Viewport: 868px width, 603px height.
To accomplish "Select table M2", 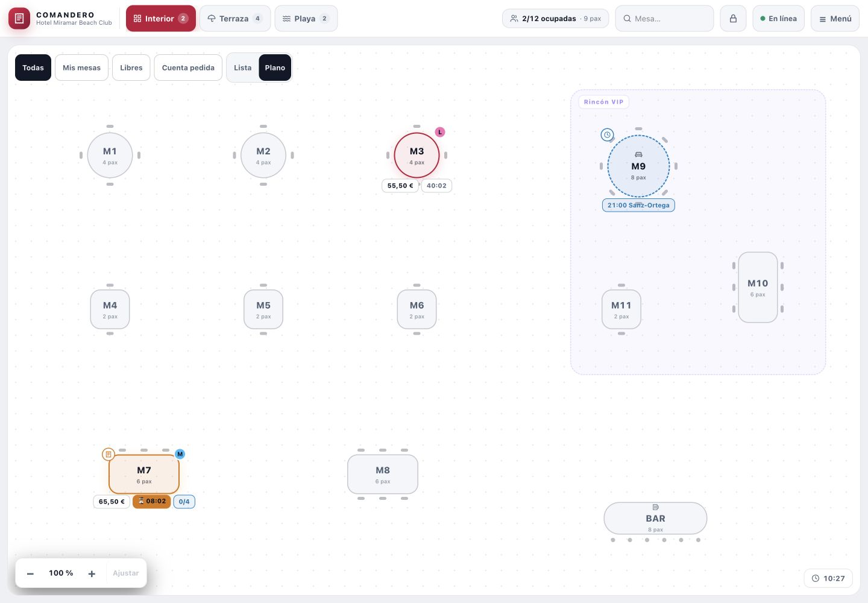I will point(263,155).
